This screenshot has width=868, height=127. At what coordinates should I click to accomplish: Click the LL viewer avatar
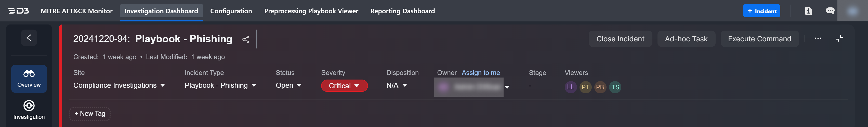[570, 87]
